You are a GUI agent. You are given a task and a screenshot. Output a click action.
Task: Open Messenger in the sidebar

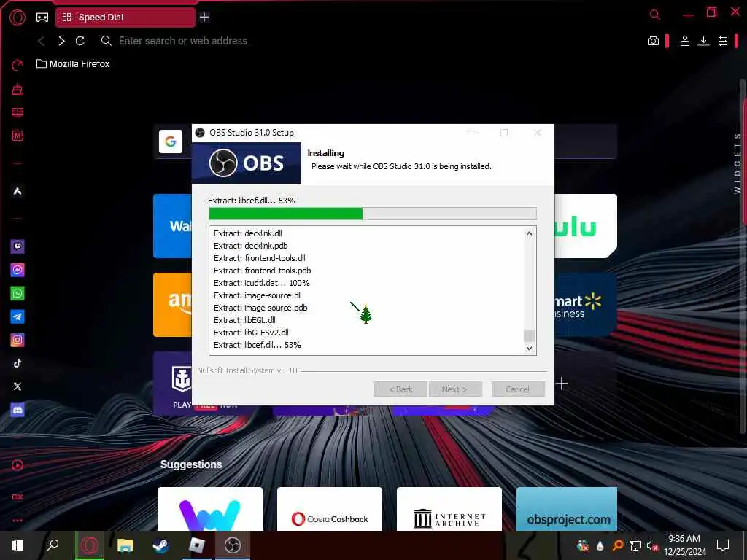coord(18,270)
